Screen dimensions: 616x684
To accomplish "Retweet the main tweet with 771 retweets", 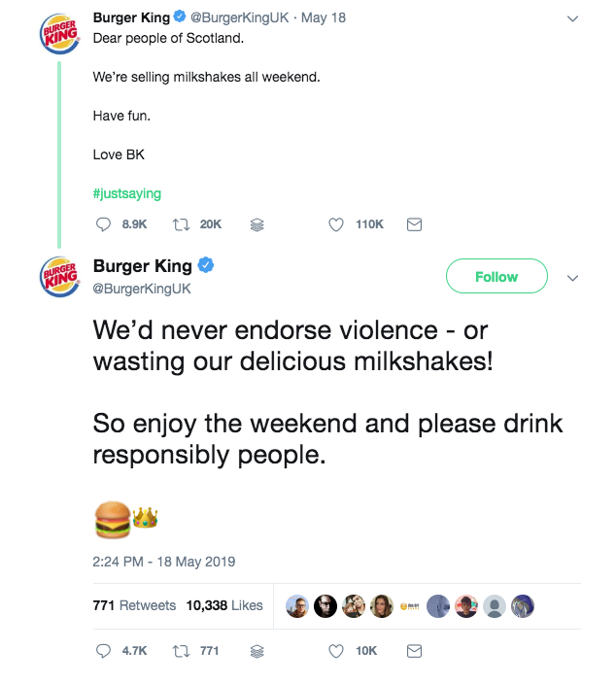I will (182, 651).
